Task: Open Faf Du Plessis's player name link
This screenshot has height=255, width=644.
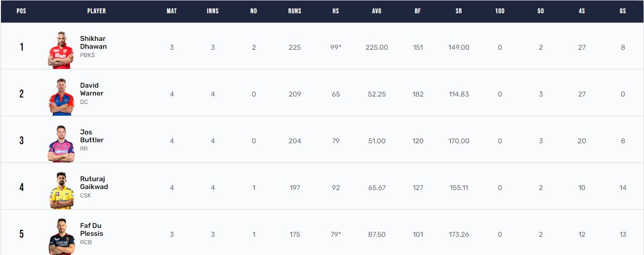Action: 91,229
